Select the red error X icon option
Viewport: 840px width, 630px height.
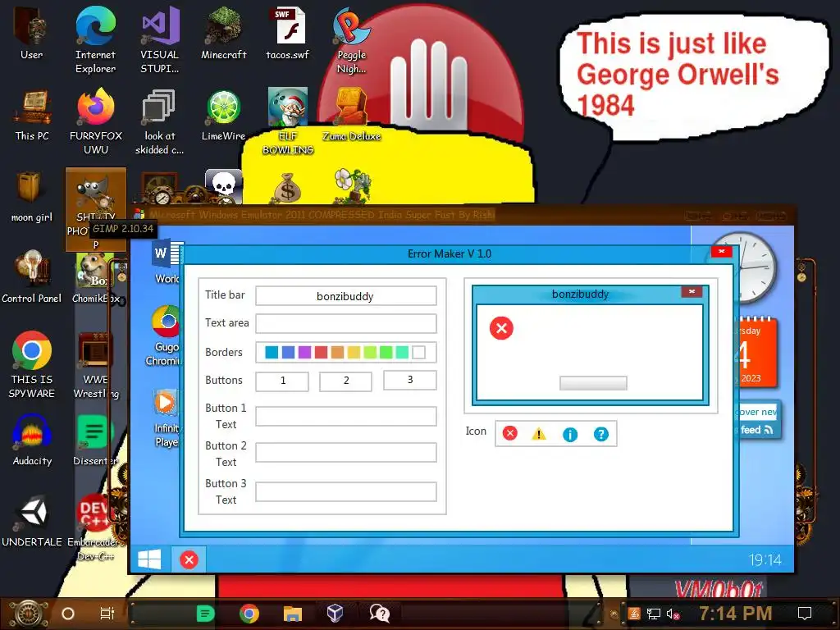point(510,433)
